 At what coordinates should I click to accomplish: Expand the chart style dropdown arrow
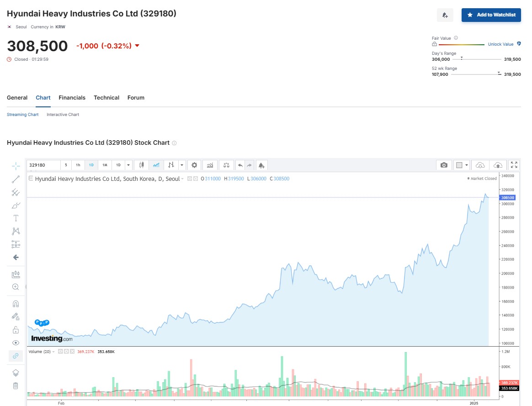pyautogui.click(x=182, y=165)
